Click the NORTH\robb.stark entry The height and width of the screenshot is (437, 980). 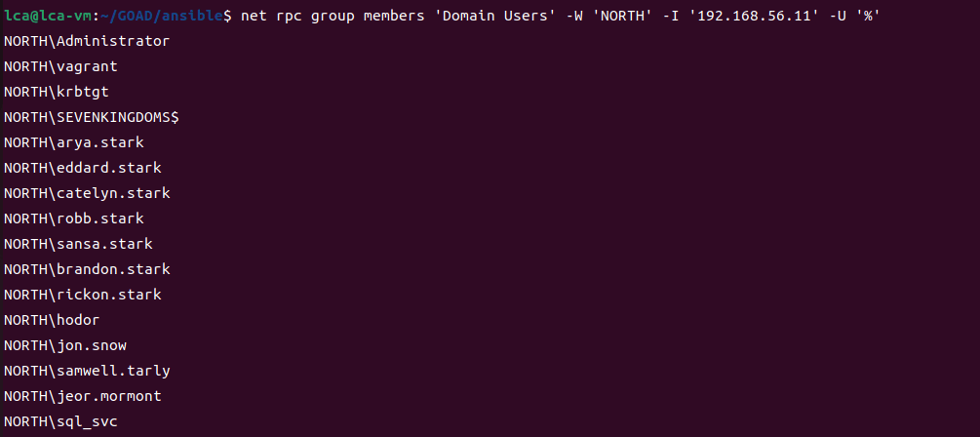point(74,218)
